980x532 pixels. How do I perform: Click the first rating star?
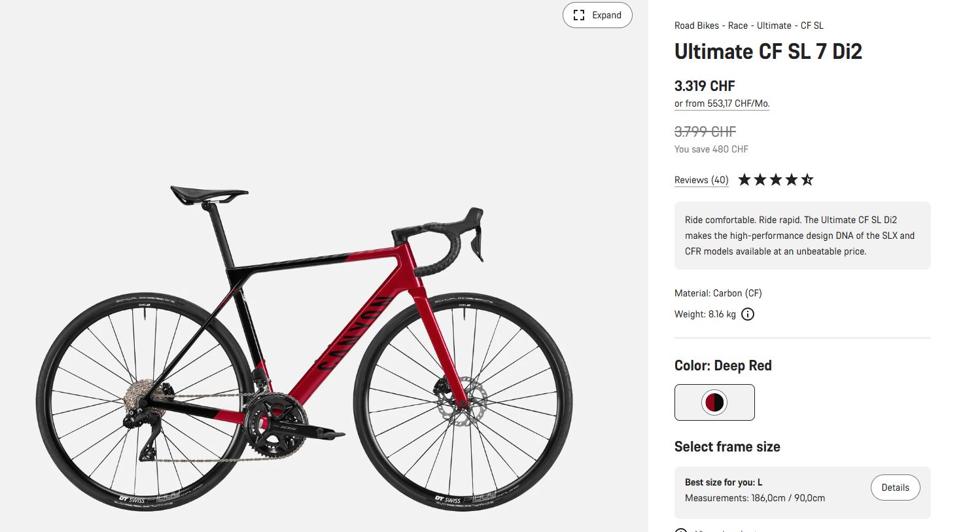click(x=744, y=180)
